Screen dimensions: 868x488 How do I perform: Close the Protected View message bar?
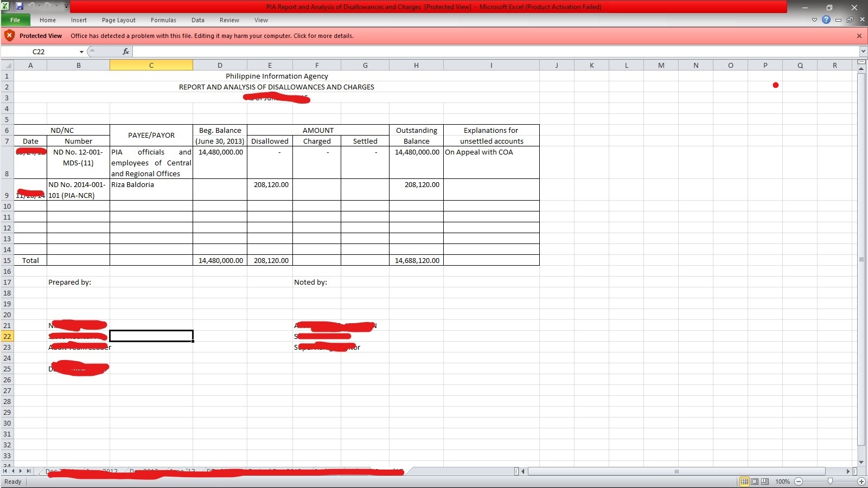point(859,36)
